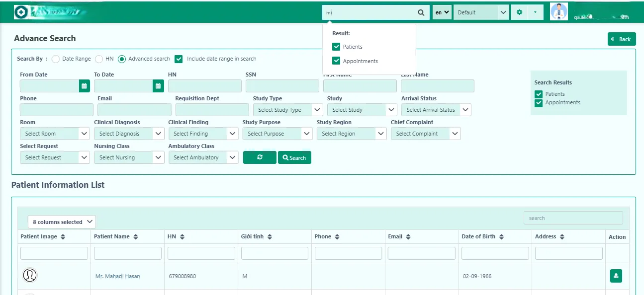Select the Date Range radio option
Screen dimensions: 644x295
click(56, 59)
